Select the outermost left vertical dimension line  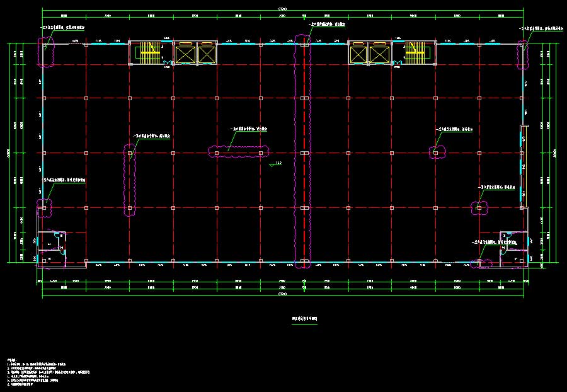[x=8, y=153]
